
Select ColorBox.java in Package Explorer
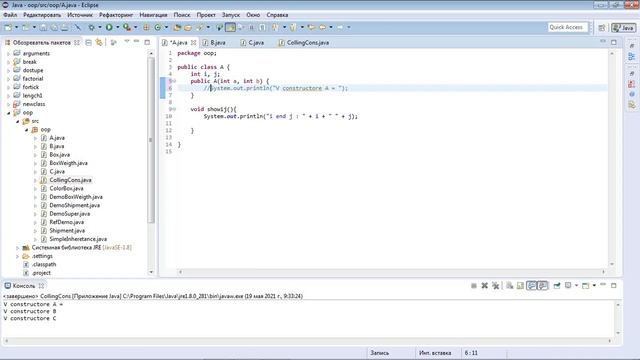(66, 189)
